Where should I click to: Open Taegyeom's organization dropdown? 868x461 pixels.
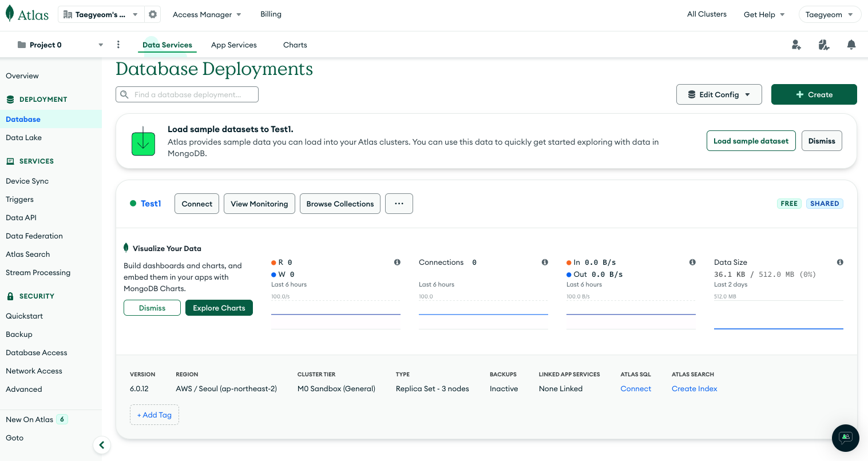coord(101,14)
